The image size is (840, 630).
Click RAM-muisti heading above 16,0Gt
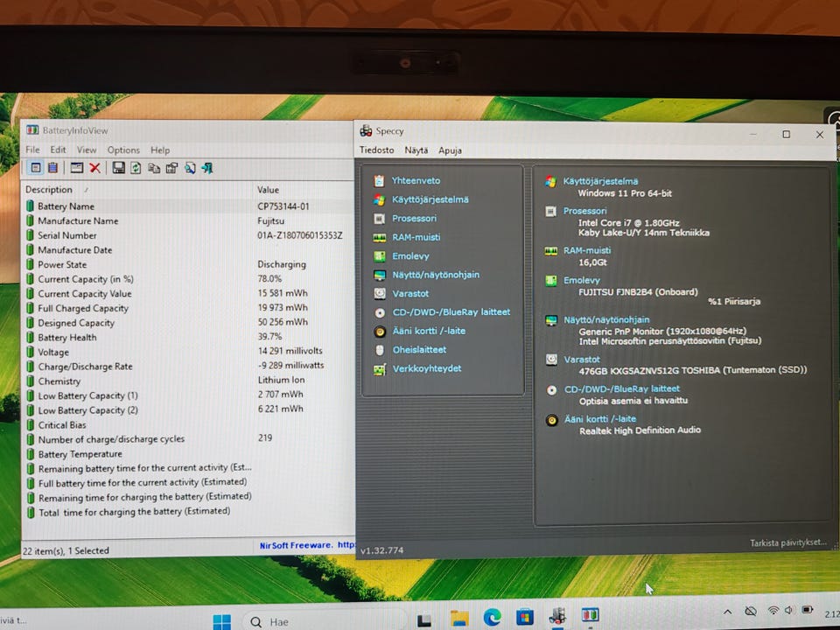(587, 250)
